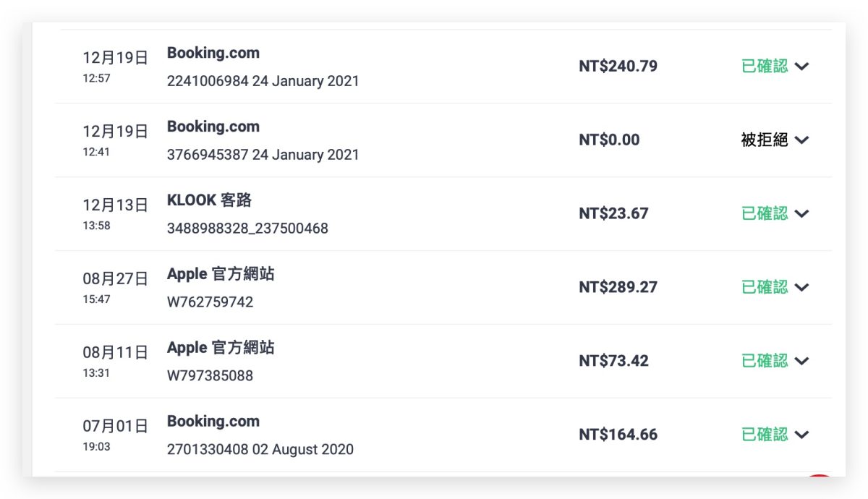The image size is (868, 499).
Task: Expand the NT$289.27 Apple transaction chevron
Action: point(801,288)
